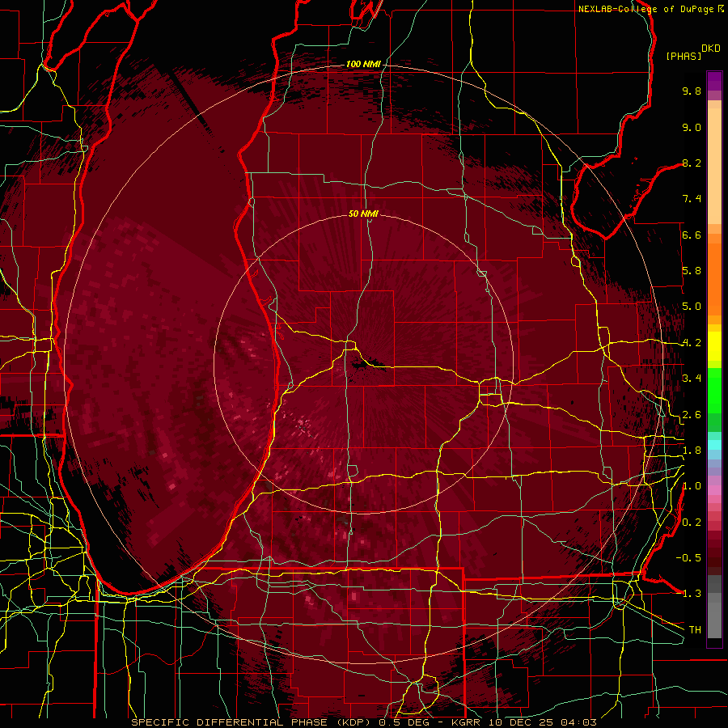Click the 3.4 value on color scale
The image size is (728, 728).
[x=692, y=379]
